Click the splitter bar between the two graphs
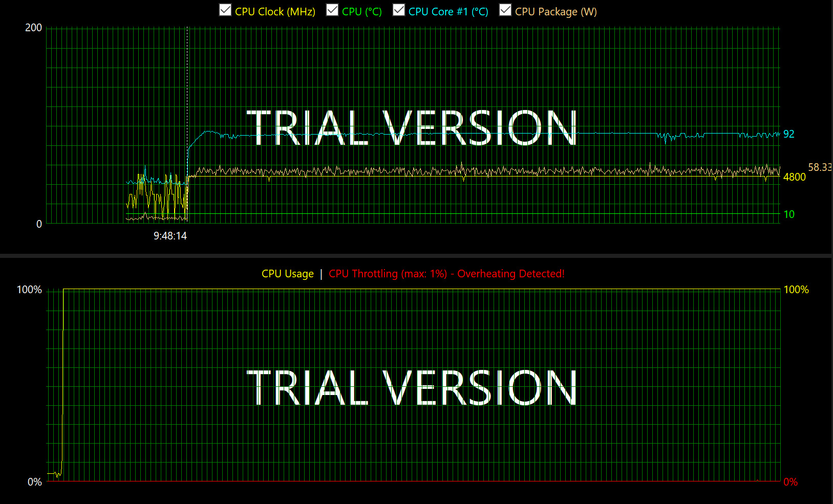Viewport: 833px width, 504px height. [416, 255]
